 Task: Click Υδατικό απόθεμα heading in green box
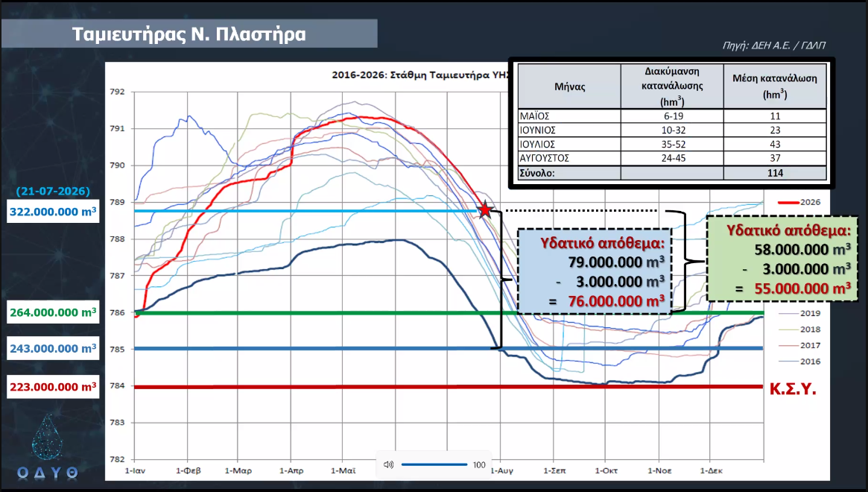[x=788, y=230]
